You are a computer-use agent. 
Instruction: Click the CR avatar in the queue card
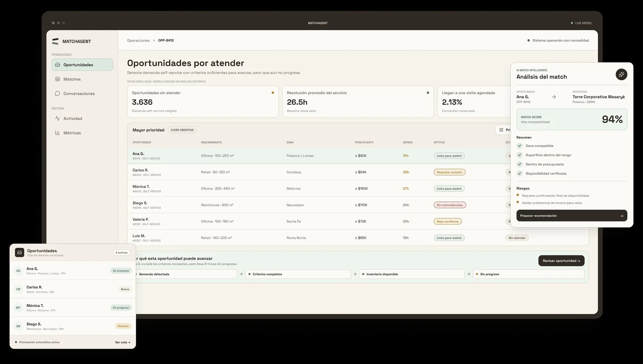click(18, 289)
